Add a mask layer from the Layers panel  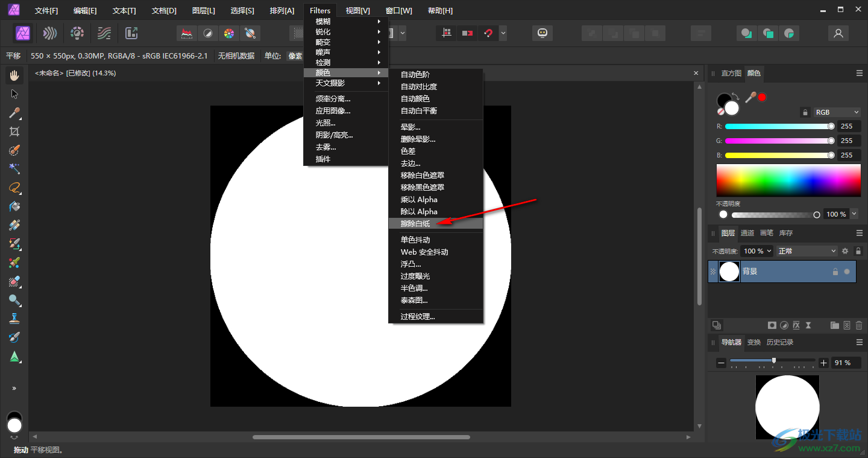pos(772,325)
